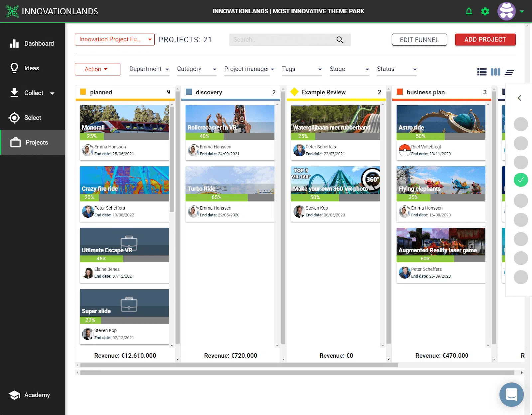Open the Status filter dropdown
The image size is (532, 415).
click(397, 69)
